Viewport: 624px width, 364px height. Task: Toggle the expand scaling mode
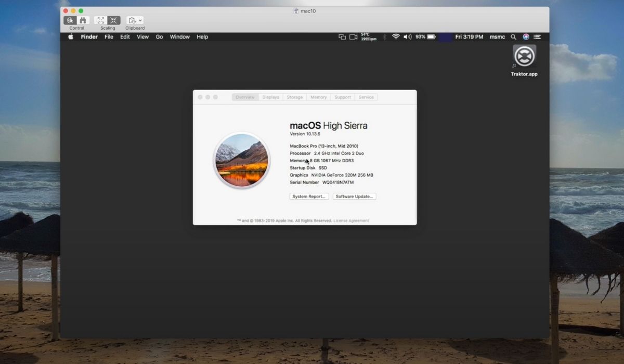(x=101, y=20)
